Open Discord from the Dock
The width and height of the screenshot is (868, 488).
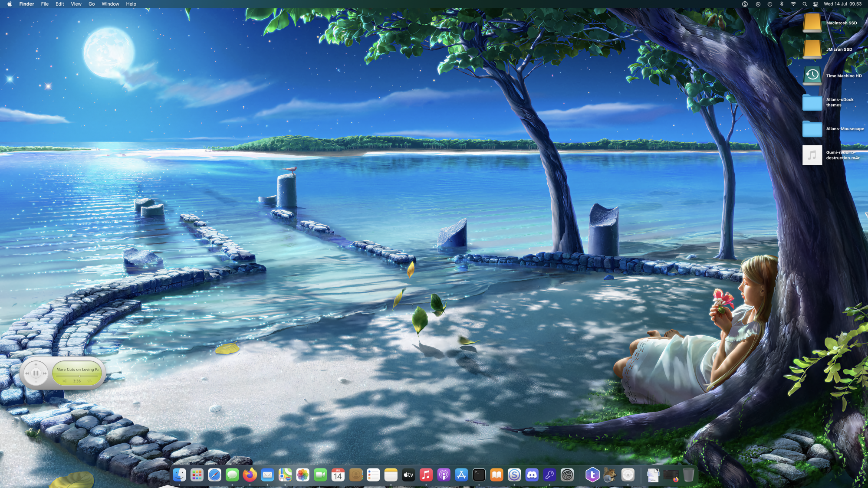(x=532, y=475)
